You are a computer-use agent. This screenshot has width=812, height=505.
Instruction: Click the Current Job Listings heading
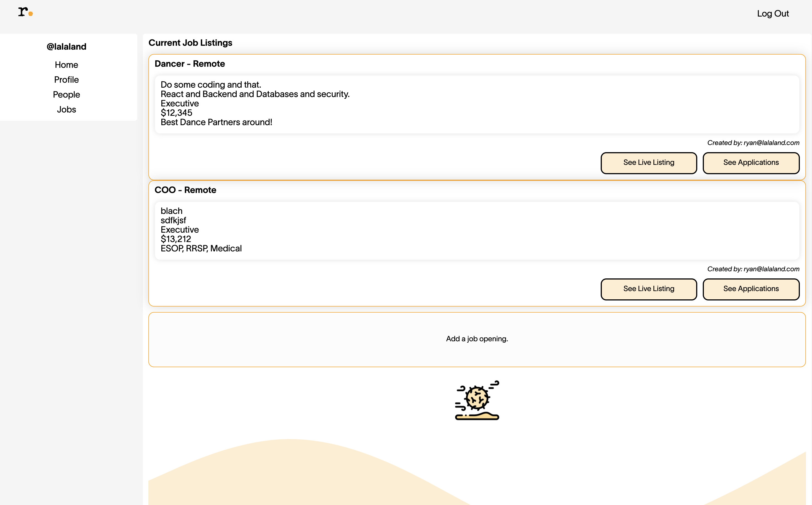tap(190, 43)
